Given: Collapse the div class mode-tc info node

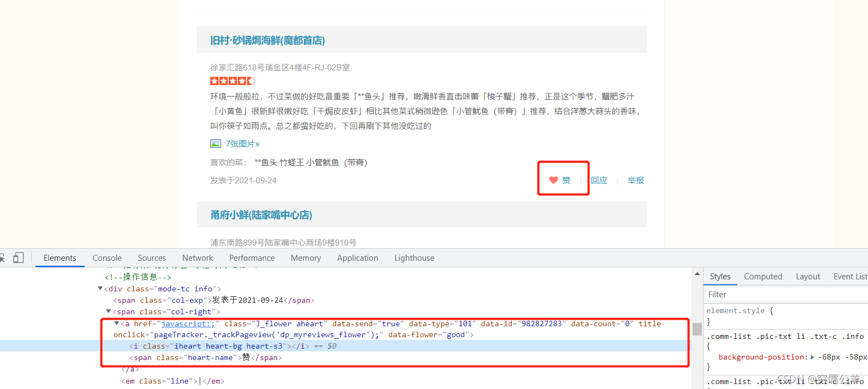Looking at the screenshot, I should coord(100,289).
